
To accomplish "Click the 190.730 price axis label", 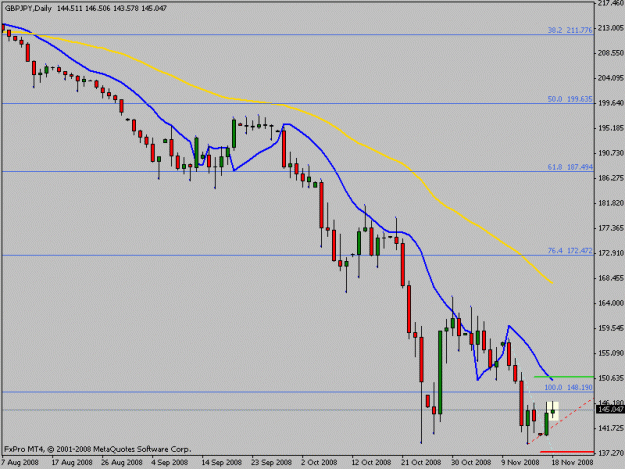I will (610, 153).
